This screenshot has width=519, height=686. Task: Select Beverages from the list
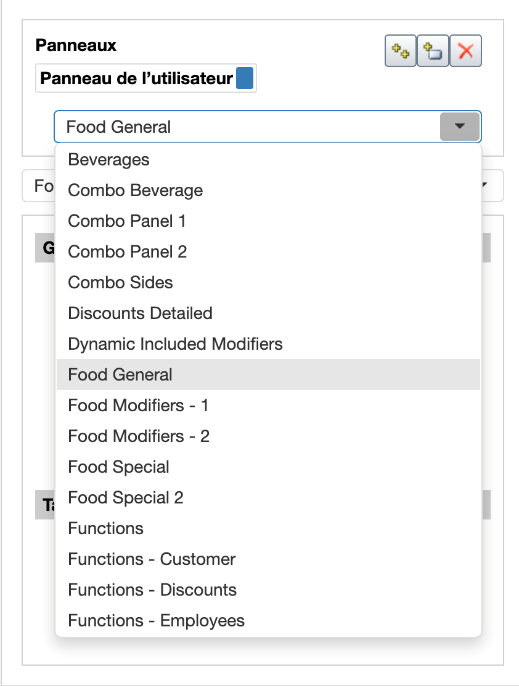click(268, 160)
